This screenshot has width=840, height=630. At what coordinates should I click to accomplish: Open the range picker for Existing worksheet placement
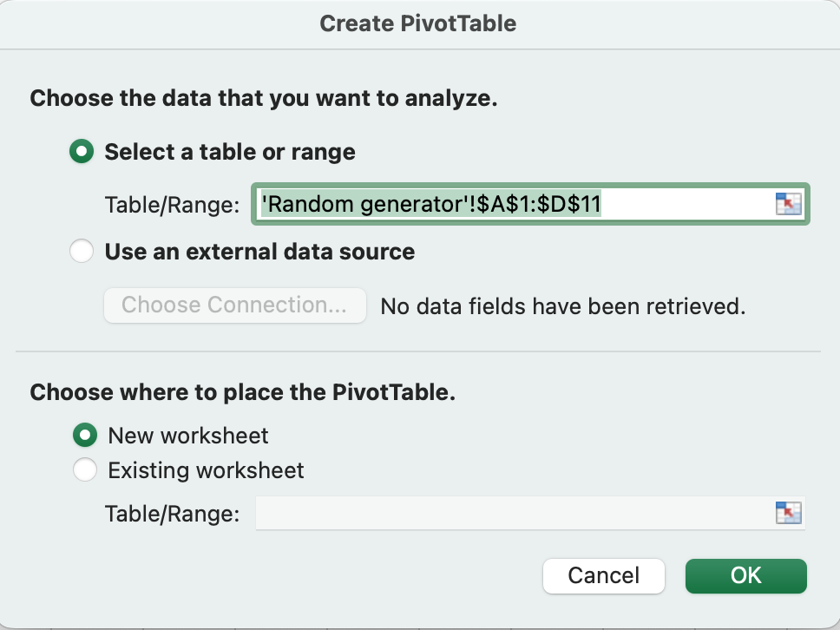(788, 513)
